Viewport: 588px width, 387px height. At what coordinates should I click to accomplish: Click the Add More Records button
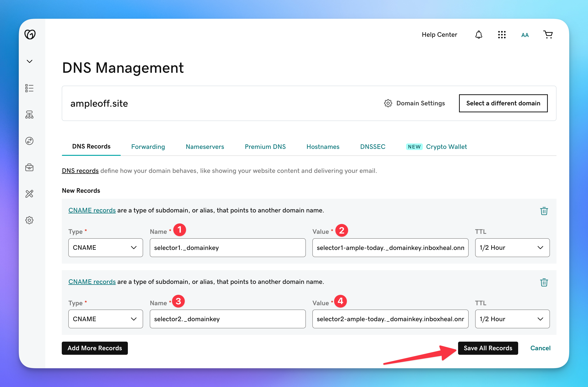[x=95, y=348]
